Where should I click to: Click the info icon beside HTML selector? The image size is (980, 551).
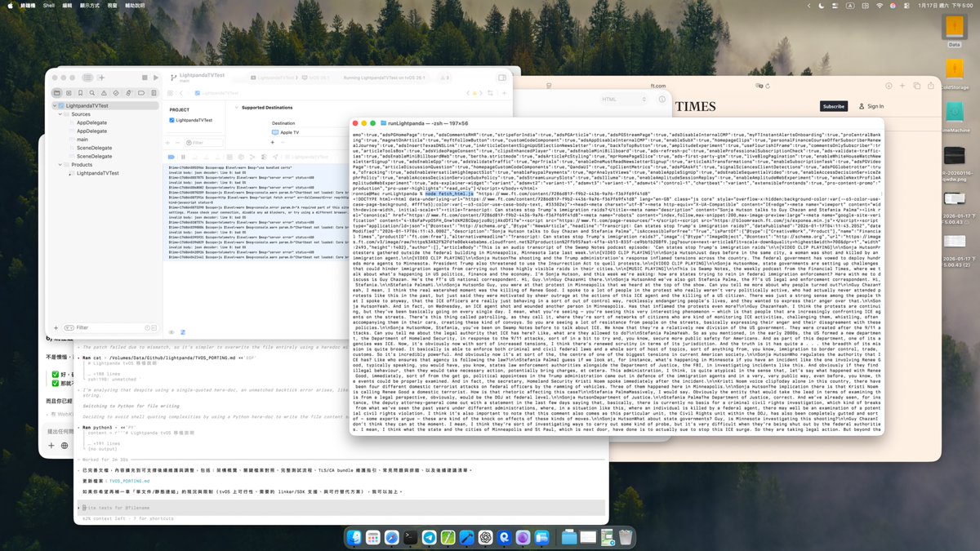(x=661, y=99)
